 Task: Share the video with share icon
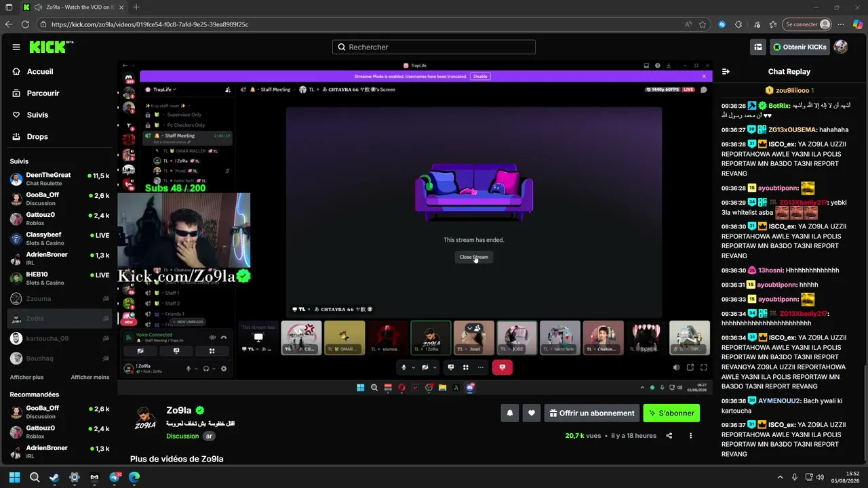[x=669, y=436]
